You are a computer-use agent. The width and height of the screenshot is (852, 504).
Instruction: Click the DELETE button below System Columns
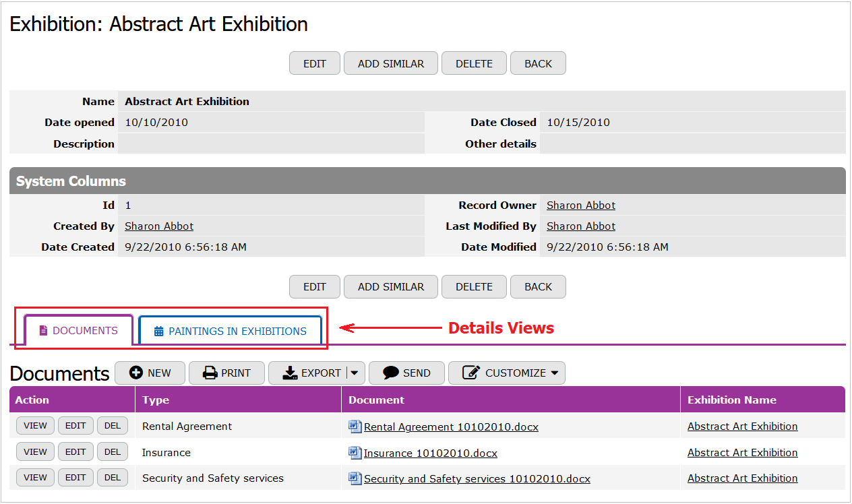coord(474,286)
